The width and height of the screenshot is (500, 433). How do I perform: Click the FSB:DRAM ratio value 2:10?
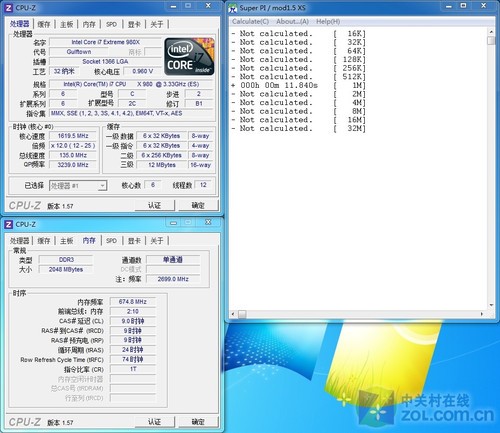[133, 311]
